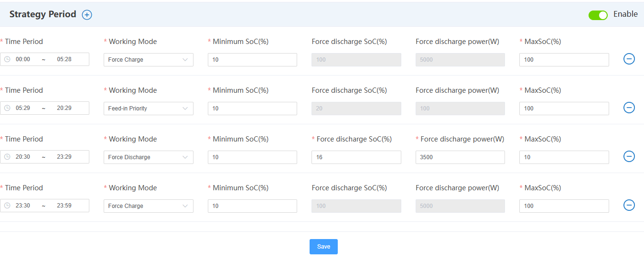Edit Force discharge SoC field showing 16

(356, 157)
